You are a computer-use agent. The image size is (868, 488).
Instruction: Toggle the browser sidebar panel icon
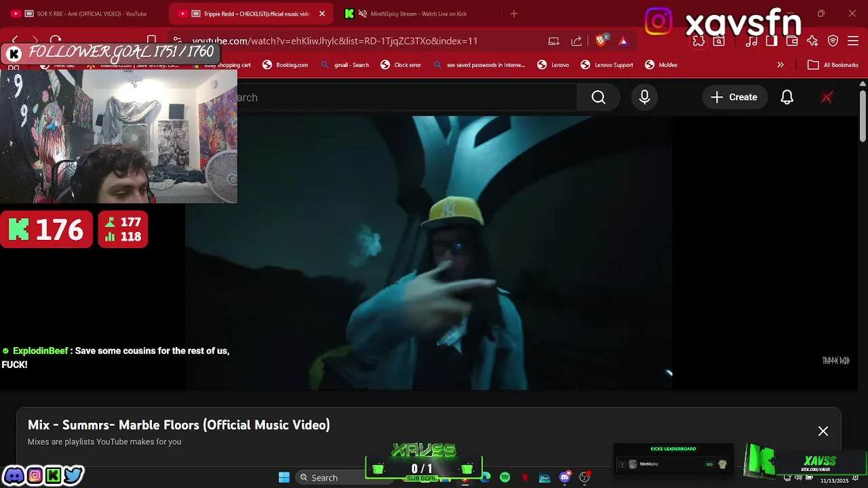(x=771, y=41)
